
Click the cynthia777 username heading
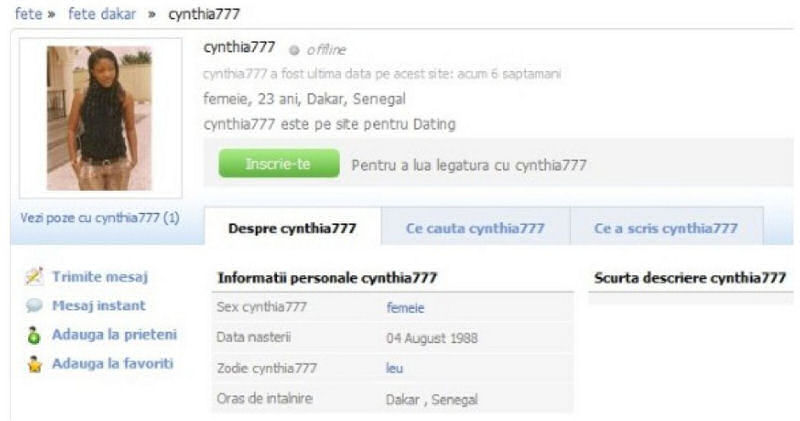coord(239,47)
